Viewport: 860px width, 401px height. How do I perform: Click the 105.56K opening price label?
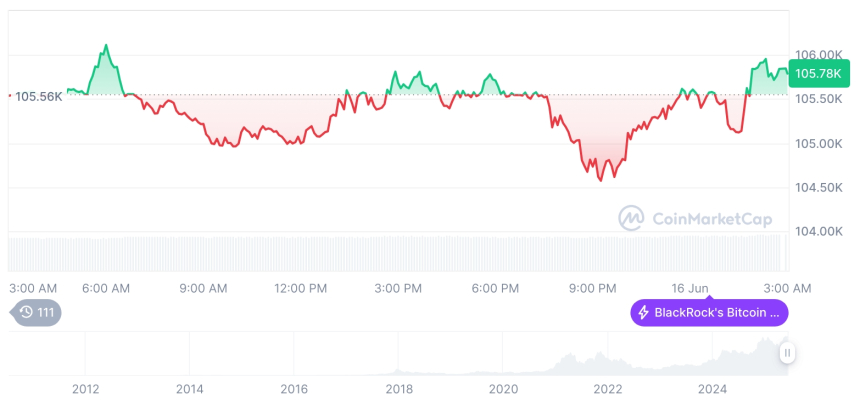pos(39,96)
